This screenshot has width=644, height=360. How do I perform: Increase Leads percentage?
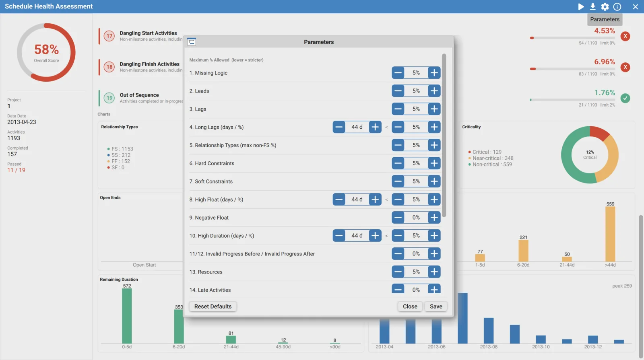434,91
